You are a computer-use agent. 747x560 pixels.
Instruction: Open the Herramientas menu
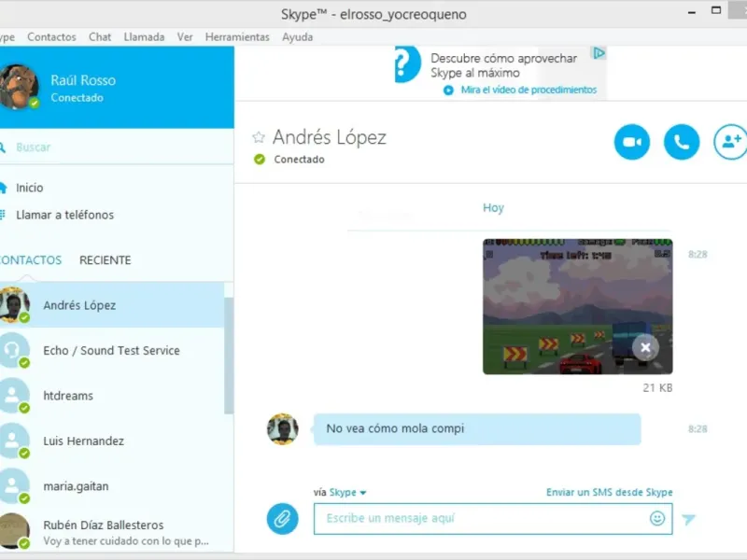tap(237, 36)
